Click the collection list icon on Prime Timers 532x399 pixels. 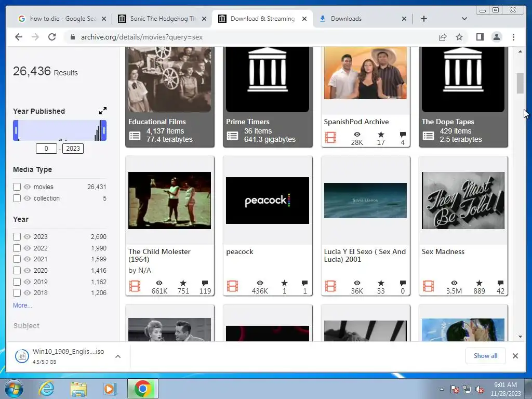tap(232, 136)
